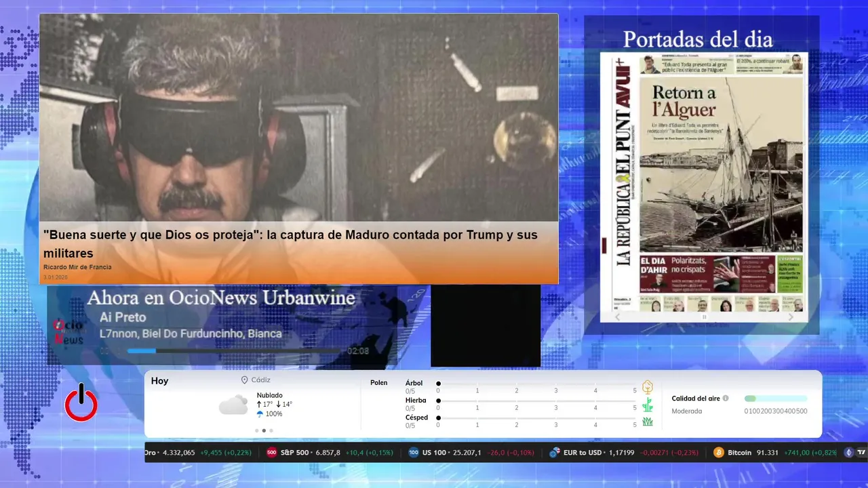The width and height of the screenshot is (868, 488).
Task: Open the Maduro capture news headline
Action: (x=290, y=244)
